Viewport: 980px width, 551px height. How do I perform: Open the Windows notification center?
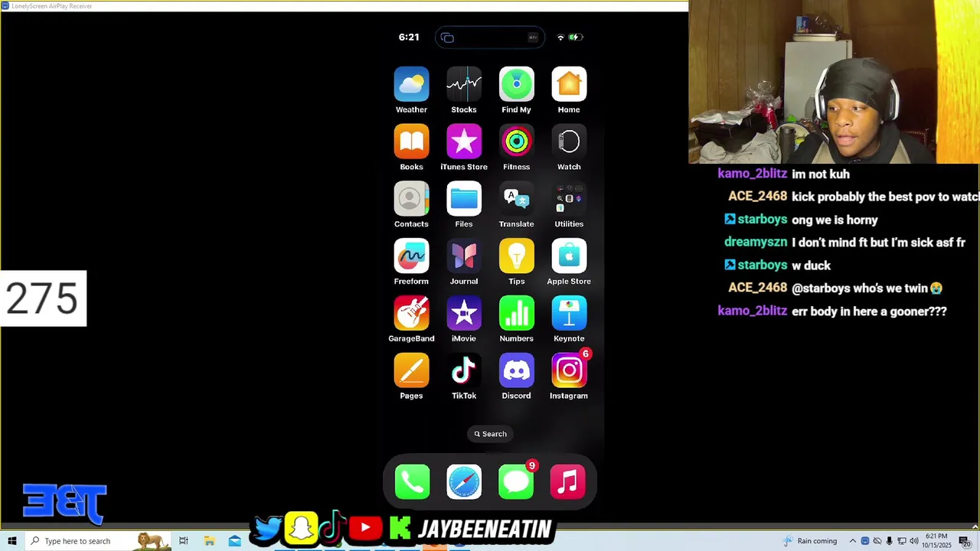(965, 541)
